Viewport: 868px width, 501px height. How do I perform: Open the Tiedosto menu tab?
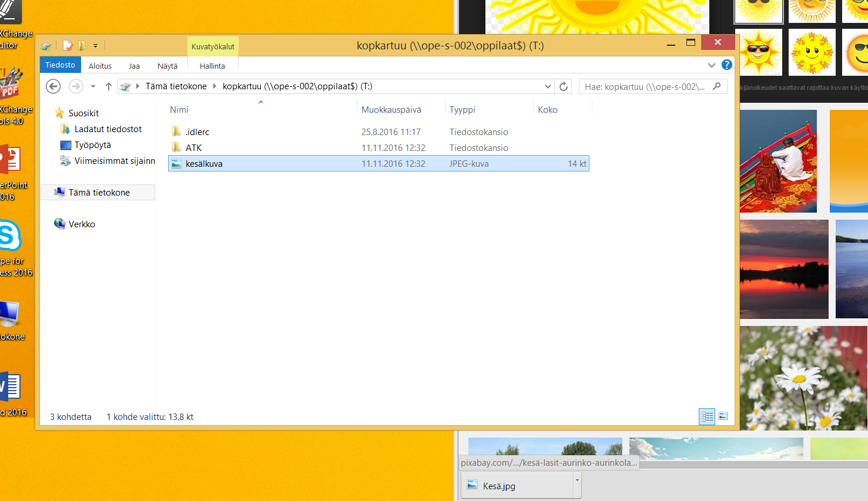[x=60, y=65]
